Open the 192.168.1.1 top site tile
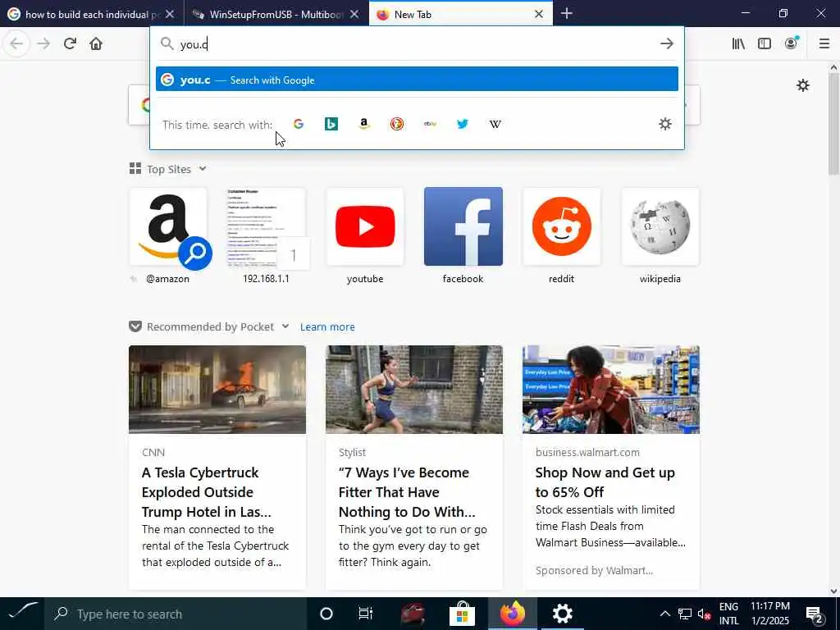This screenshot has height=630, width=840. pos(267,227)
